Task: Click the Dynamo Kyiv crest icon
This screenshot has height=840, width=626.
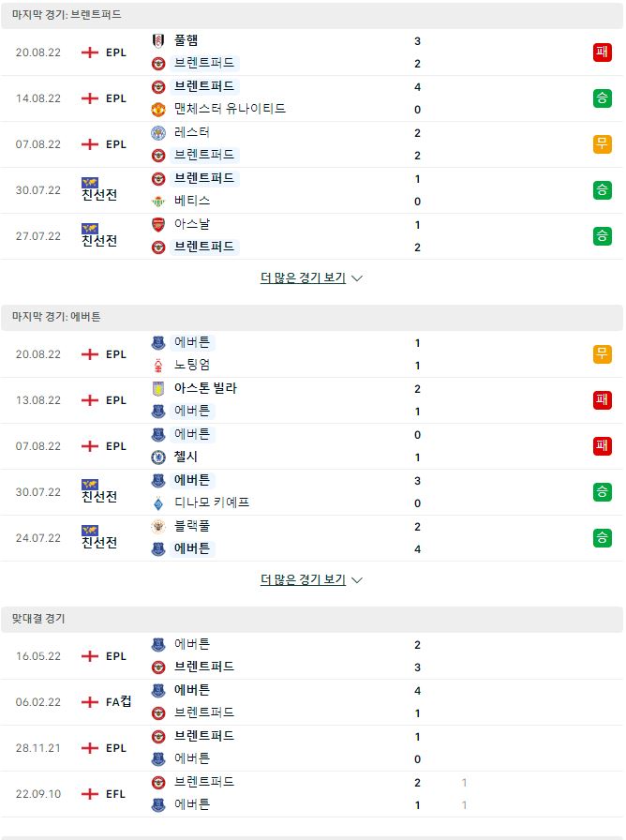Action: pyautogui.click(x=158, y=503)
